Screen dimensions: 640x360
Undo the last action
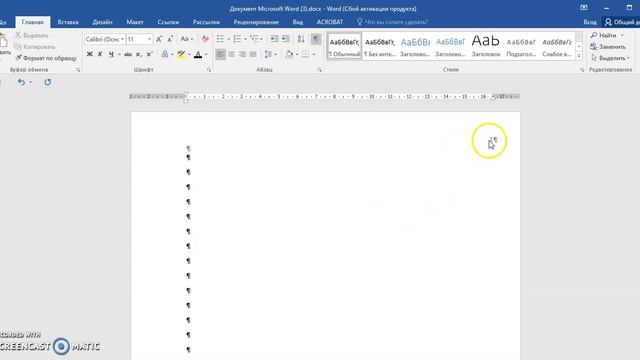point(21,82)
